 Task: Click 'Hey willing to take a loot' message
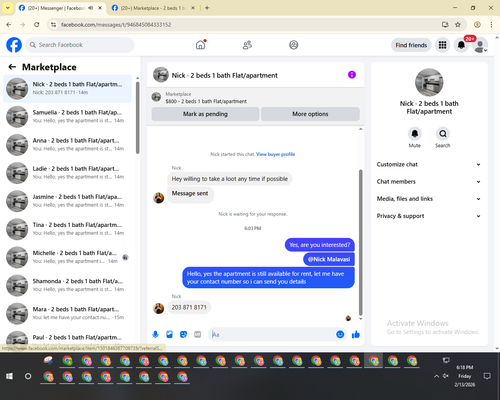click(x=230, y=179)
